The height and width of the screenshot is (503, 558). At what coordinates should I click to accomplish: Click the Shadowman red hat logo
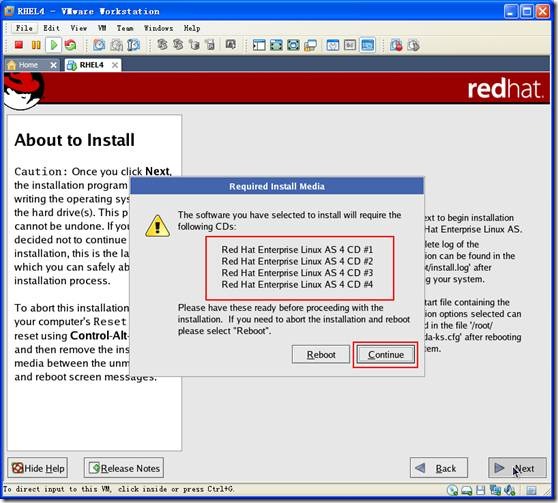pos(23,91)
